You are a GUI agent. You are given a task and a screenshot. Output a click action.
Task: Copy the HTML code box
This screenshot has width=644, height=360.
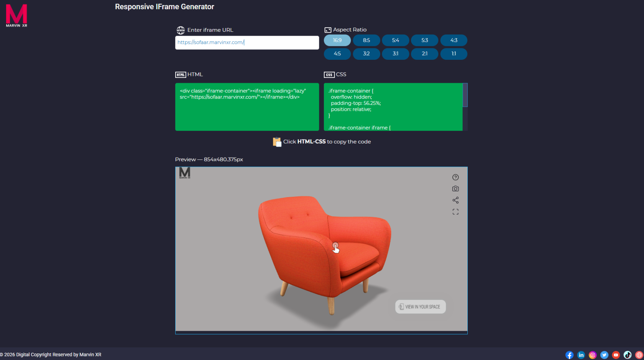247,107
